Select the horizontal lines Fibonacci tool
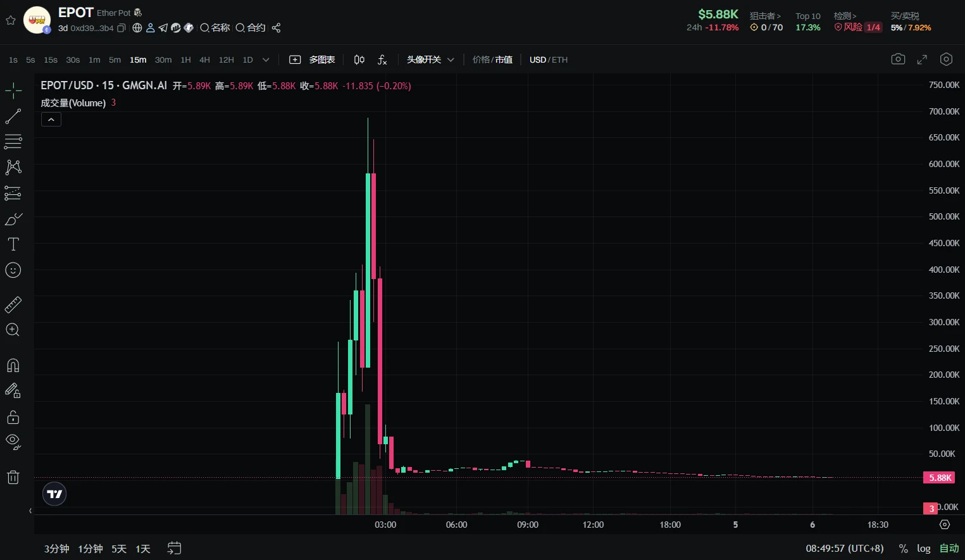965x560 pixels. point(13,141)
